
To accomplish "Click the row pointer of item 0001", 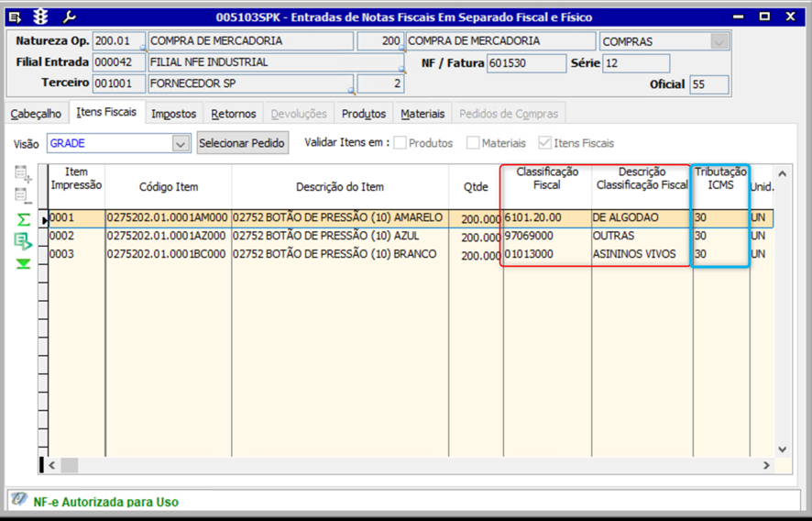I will pyautogui.click(x=45, y=220).
